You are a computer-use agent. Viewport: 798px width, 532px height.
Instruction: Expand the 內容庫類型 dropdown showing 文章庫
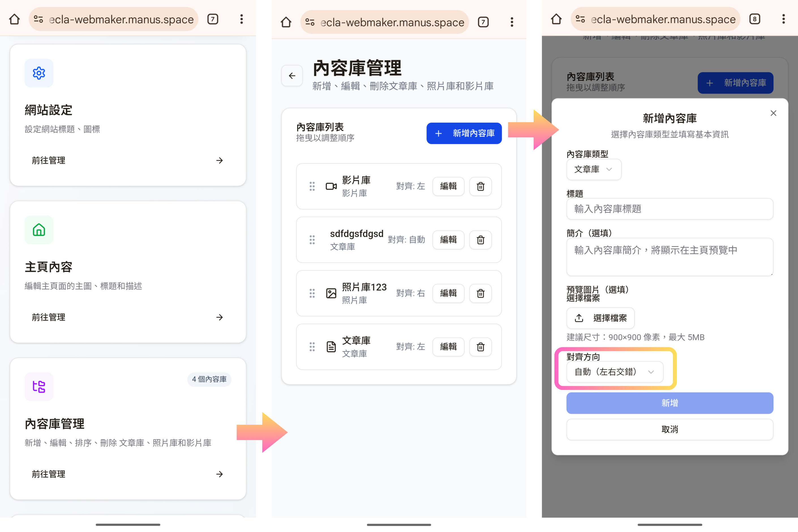coord(593,169)
